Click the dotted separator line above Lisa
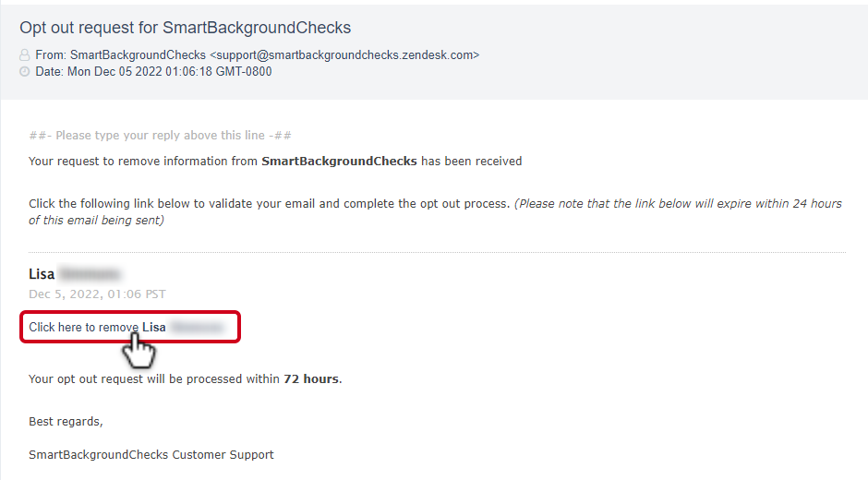 point(438,252)
